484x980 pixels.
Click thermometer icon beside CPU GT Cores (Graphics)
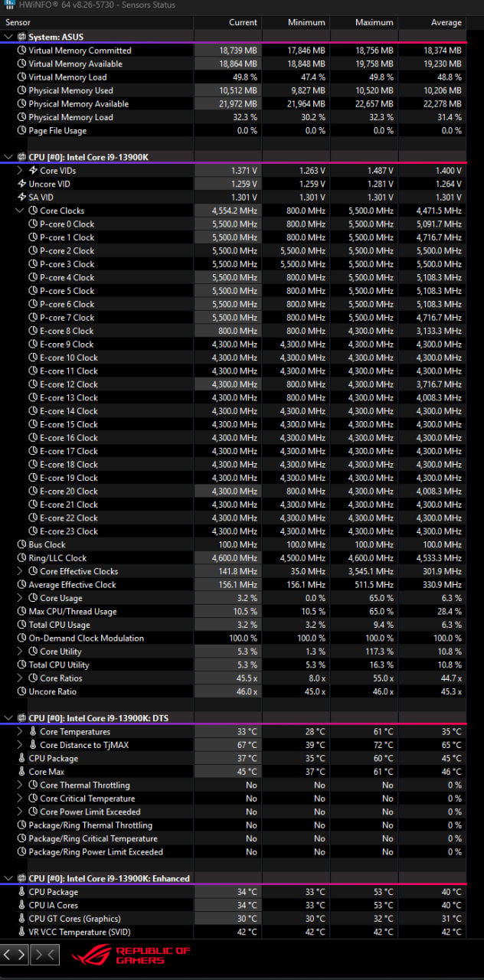(21, 919)
